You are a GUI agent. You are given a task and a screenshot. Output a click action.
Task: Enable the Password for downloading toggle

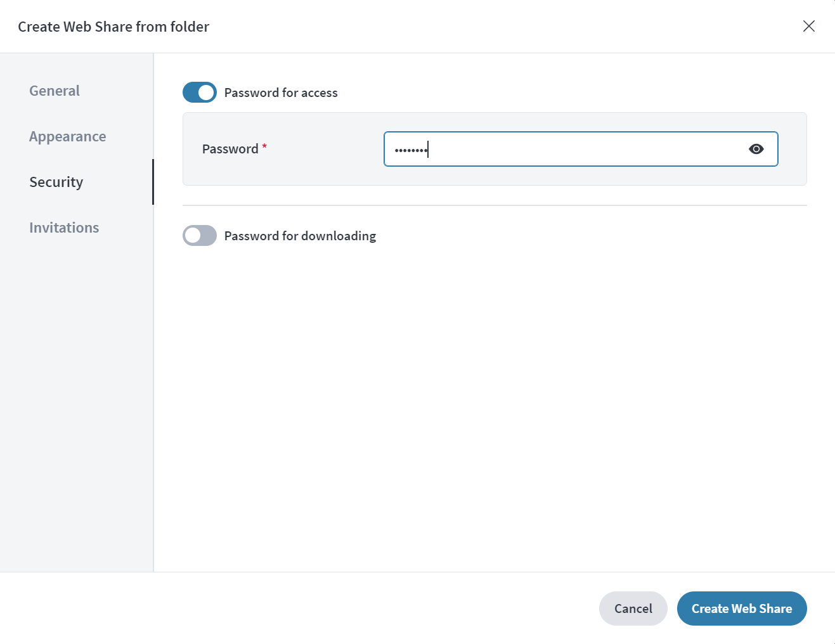[x=200, y=236]
